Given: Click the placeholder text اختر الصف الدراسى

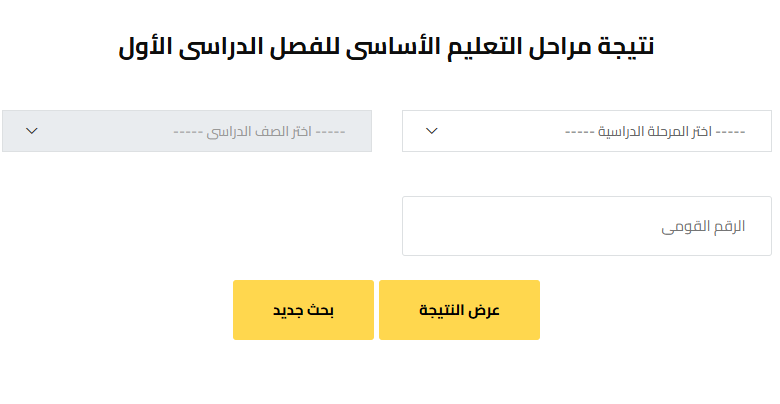Looking at the screenshot, I should click(258, 131).
